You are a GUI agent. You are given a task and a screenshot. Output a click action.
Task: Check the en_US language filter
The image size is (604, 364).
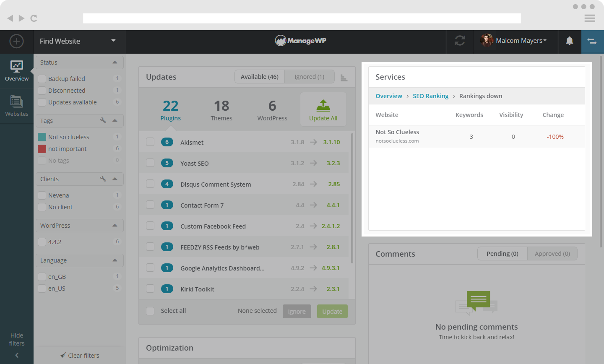click(x=42, y=289)
